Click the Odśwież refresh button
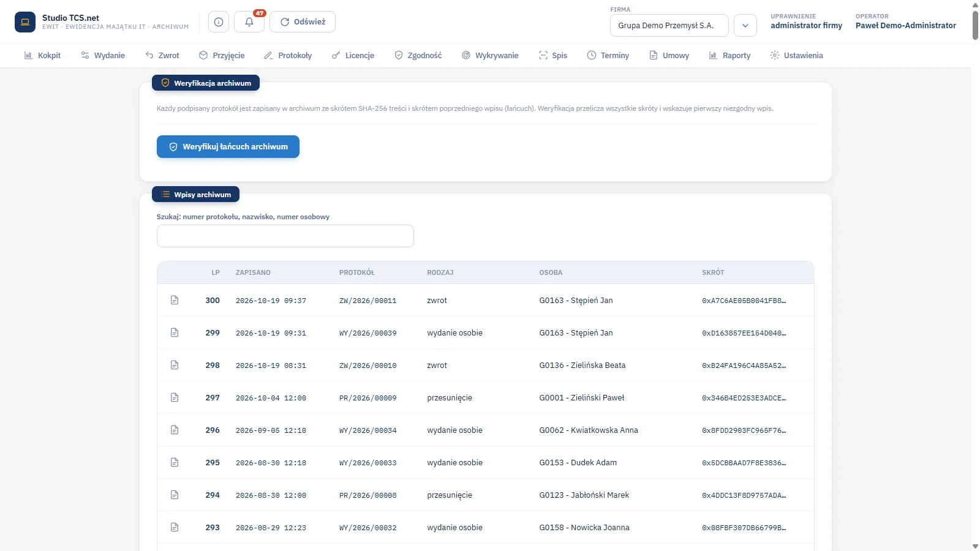 [303, 22]
